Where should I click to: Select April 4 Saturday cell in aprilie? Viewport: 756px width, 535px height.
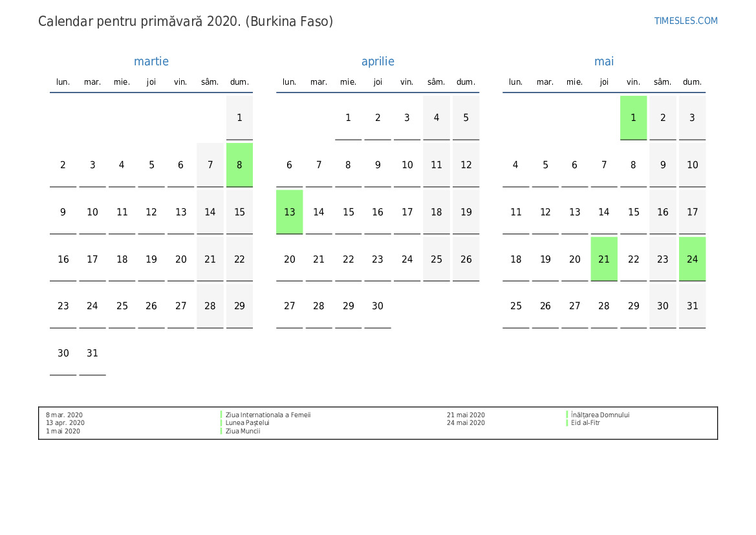[x=437, y=118]
